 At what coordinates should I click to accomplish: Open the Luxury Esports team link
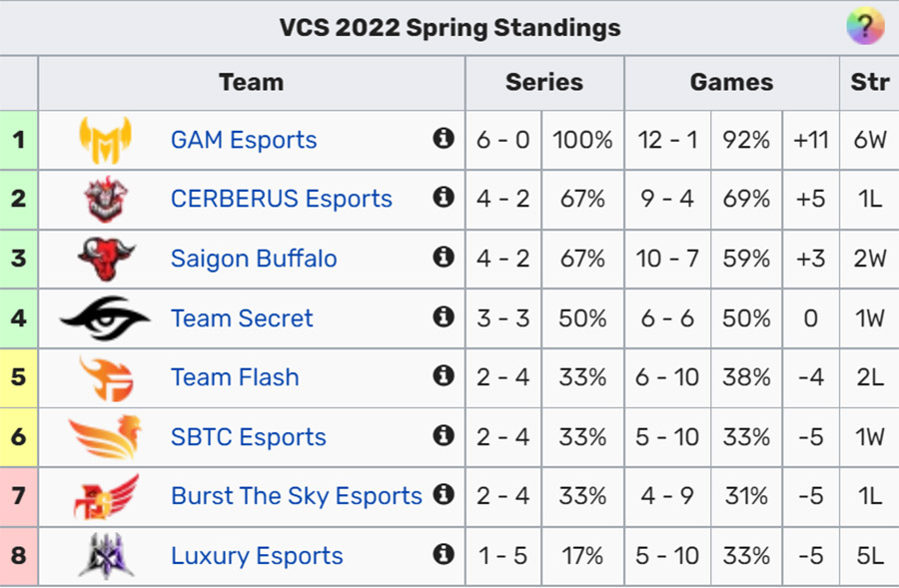[x=257, y=556]
